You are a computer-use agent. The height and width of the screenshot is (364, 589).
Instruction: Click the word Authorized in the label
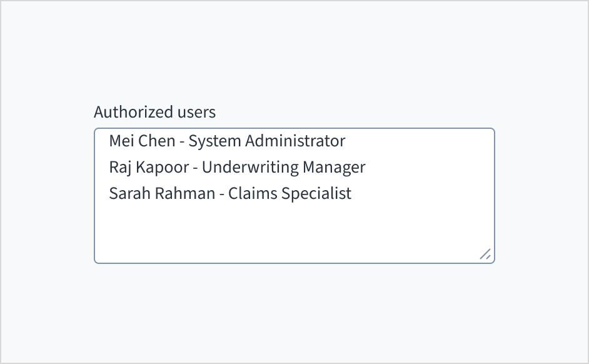[x=133, y=112]
